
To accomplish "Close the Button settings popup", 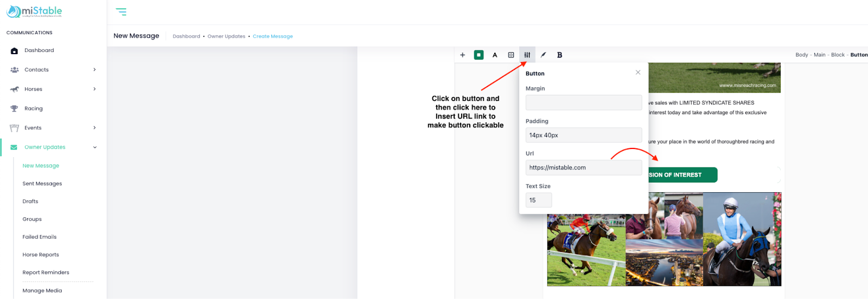I will 638,73.
